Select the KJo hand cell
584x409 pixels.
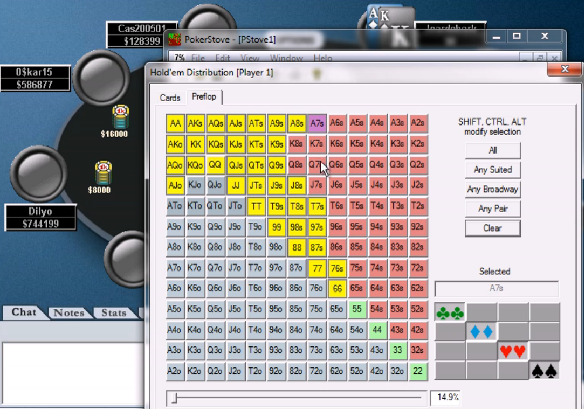coord(196,186)
